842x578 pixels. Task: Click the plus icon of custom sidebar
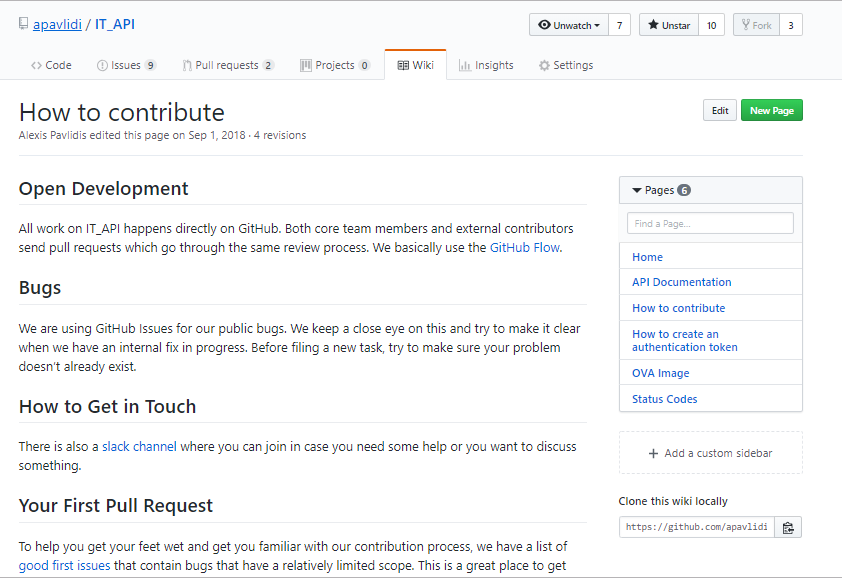pyautogui.click(x=653, y=453)
